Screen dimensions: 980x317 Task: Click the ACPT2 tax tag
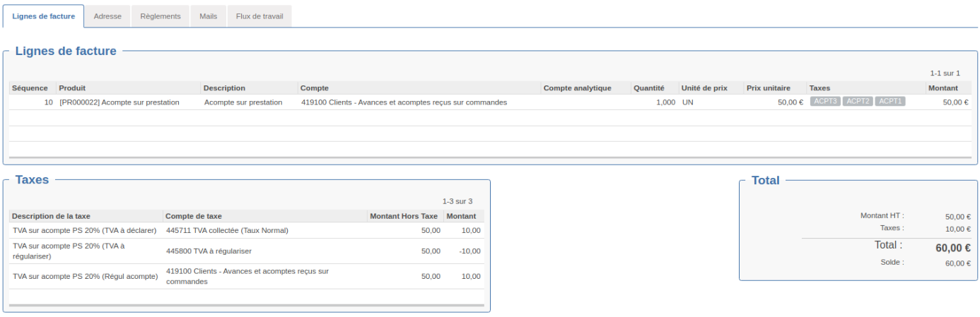pyautogui.click(x=858, y=102)
